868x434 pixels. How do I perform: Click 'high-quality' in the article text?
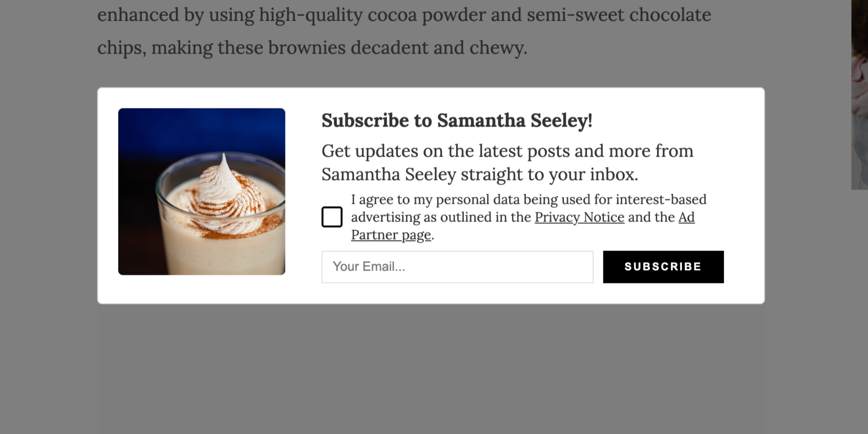(311, 15)
